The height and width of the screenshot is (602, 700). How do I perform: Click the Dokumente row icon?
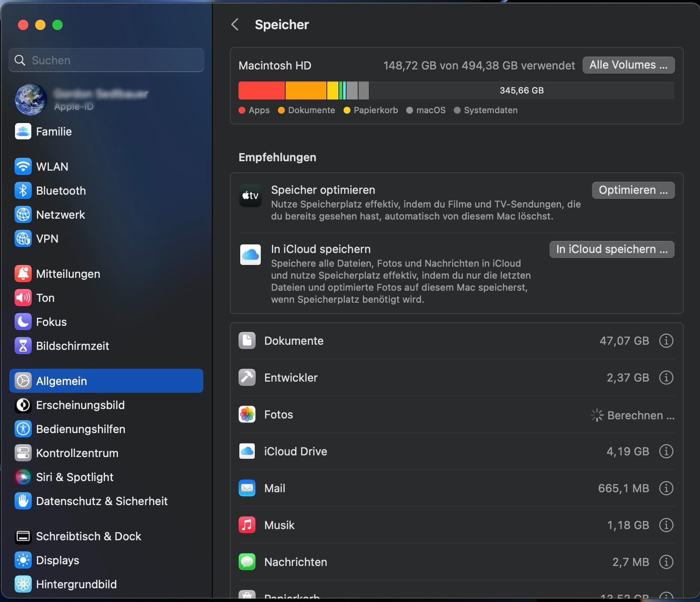pyautogui.click(x=247, y=341)
